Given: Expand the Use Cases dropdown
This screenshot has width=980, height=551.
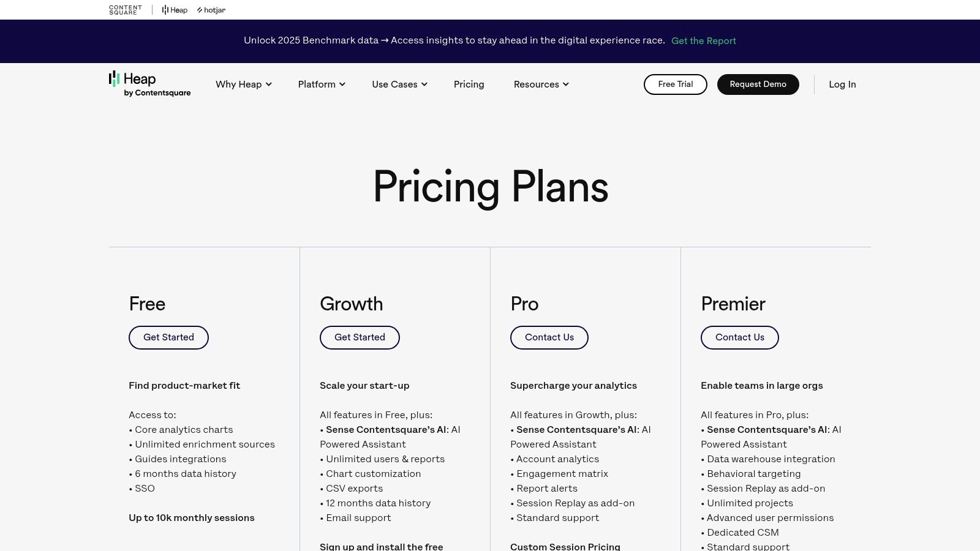Looking at the screenshot, I should tap(399, 84).
